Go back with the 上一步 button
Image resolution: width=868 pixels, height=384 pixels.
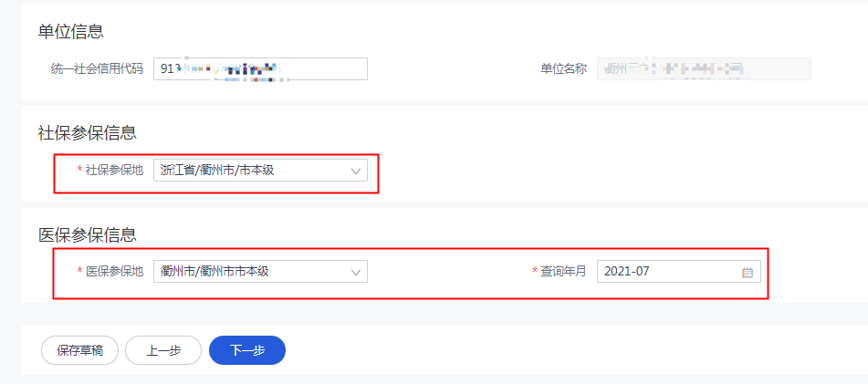[162, 350]
